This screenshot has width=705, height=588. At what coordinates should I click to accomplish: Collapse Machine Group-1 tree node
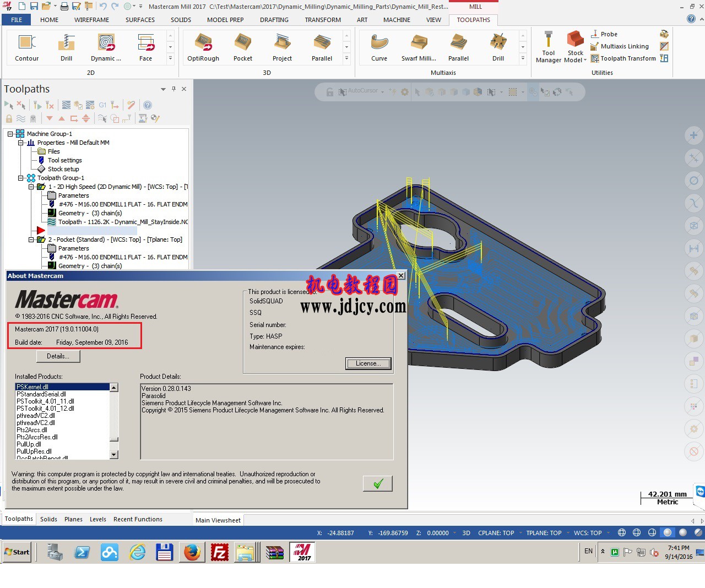coord(10,134)
